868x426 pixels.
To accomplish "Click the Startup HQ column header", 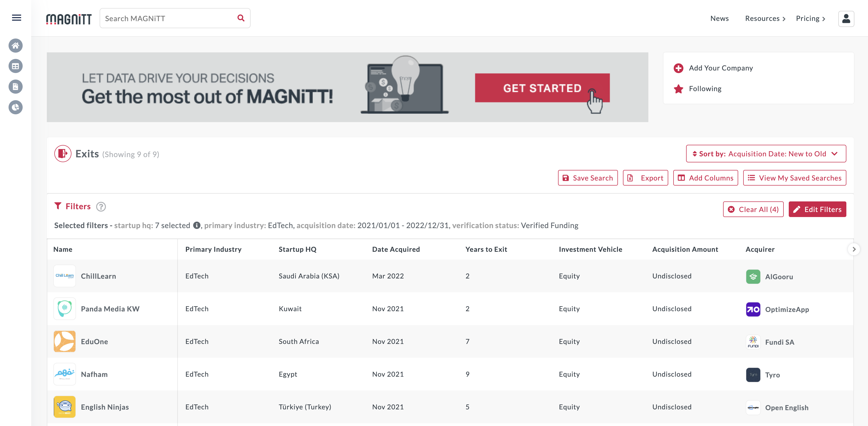I will pyautogui.click(x=297, y=249).
